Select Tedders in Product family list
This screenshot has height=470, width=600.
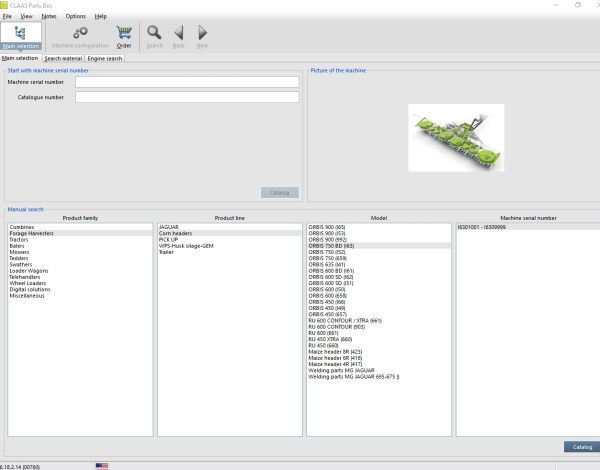[80, 258]
